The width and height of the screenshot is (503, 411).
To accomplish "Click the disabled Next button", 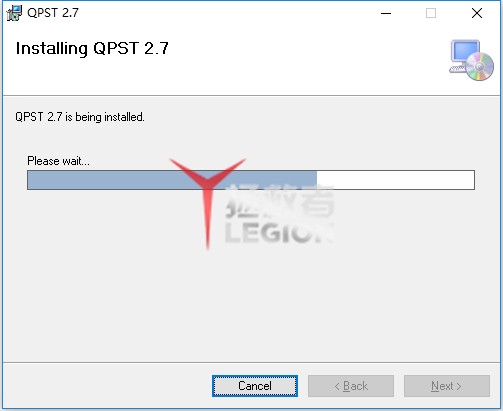I will click(x=447, y=386).
